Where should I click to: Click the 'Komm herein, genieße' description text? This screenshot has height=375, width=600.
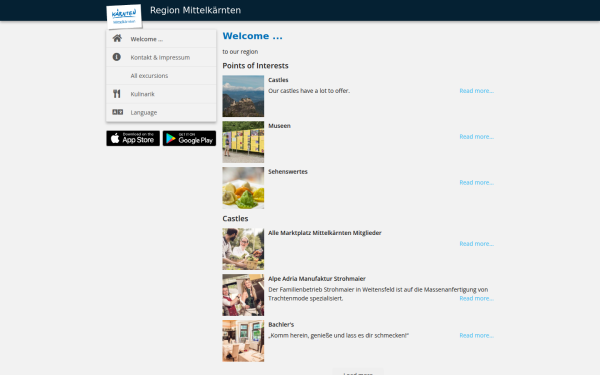point(338,336)
